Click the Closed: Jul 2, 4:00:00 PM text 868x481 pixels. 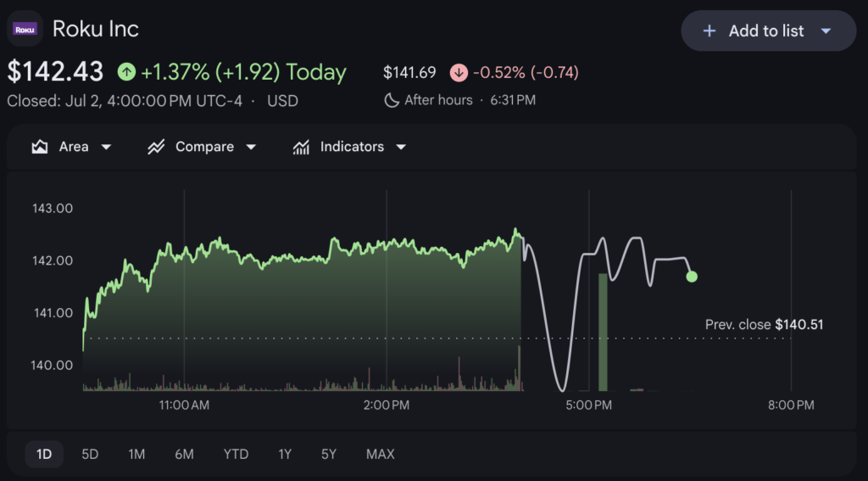[125, 101]
